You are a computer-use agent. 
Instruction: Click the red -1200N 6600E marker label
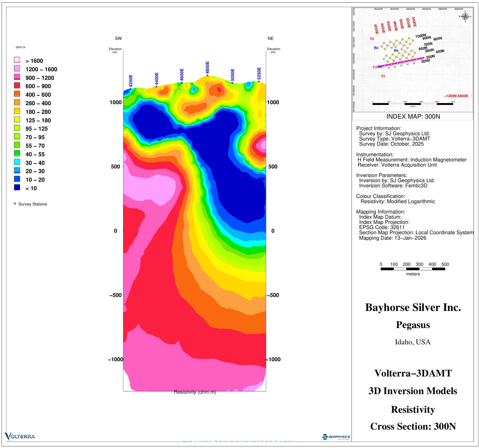coord(456,96)
